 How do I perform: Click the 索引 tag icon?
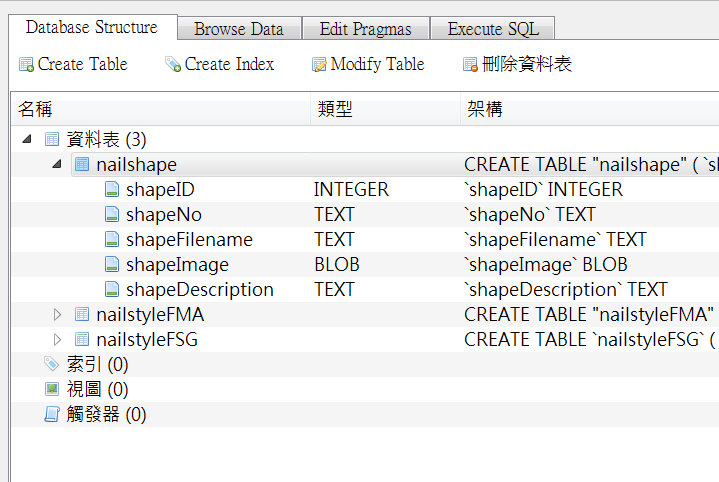[52, 364]
